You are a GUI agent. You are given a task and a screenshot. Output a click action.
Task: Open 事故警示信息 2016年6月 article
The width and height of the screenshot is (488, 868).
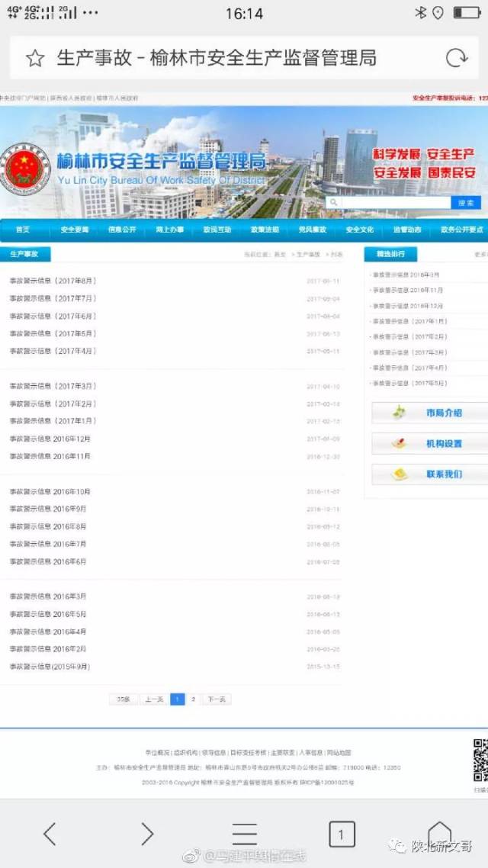pos(47,561)
